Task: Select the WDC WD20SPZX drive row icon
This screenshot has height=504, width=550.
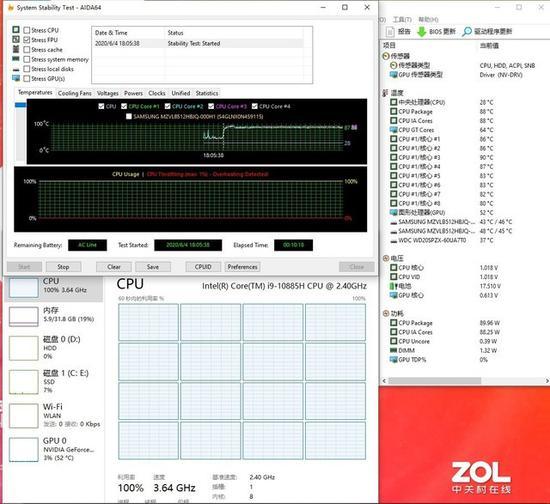Action: pos(394,241)
